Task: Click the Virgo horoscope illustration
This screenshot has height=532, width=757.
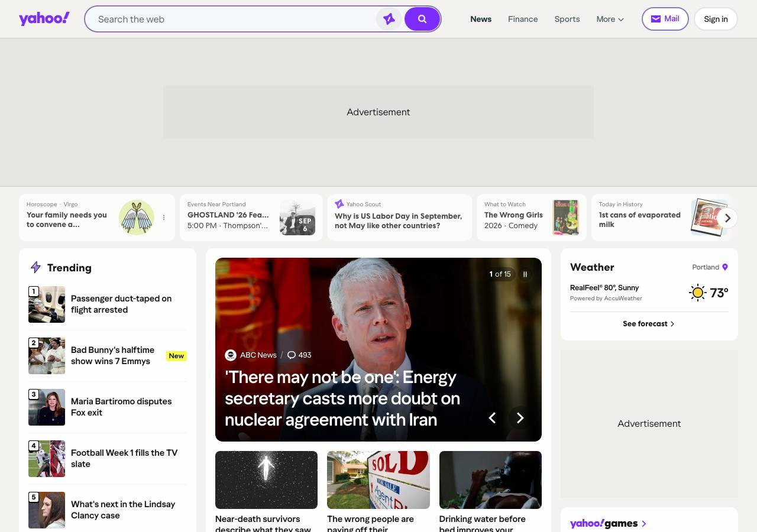Action: click(x=137, y=218)
